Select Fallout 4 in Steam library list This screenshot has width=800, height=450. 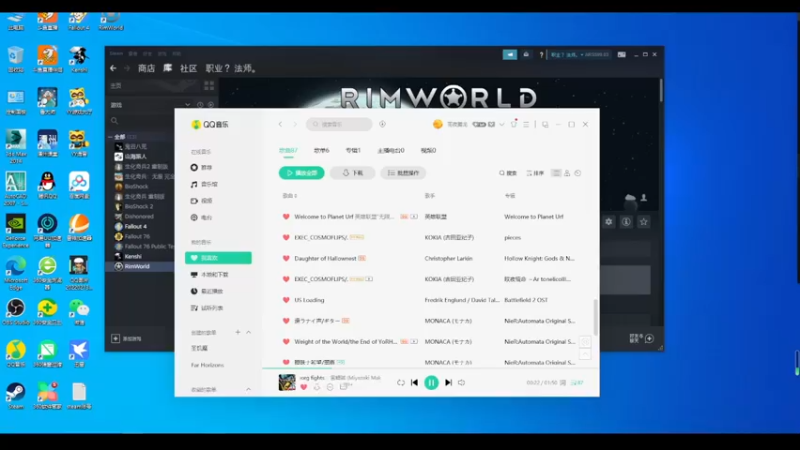(136, 227)
